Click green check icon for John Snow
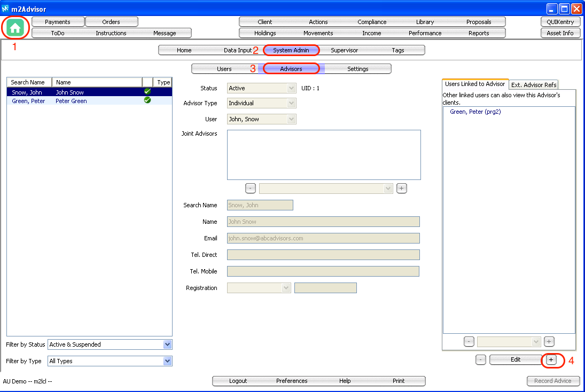Image resolution: width=585 pixels, height=392 pixels. click(x=147, y=92)
